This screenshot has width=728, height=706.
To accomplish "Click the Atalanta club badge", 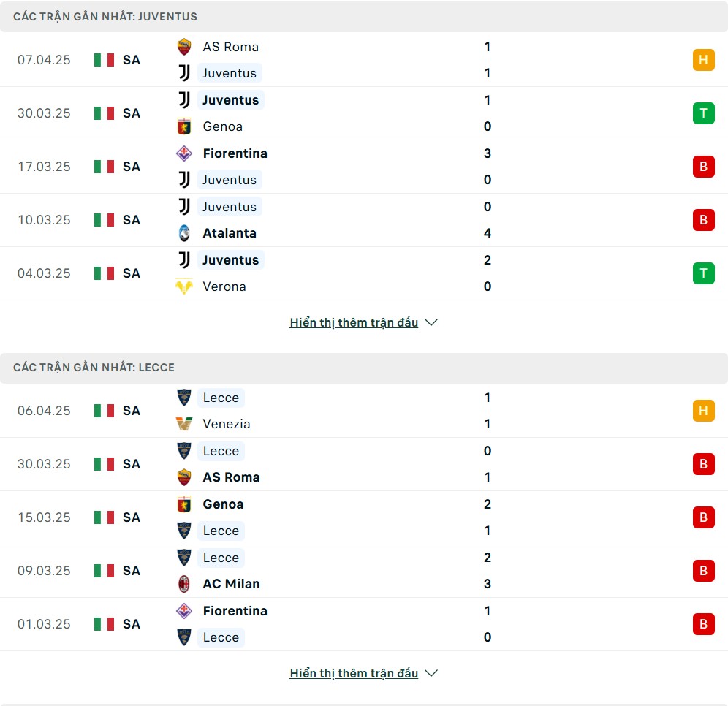I will point(184,233).
